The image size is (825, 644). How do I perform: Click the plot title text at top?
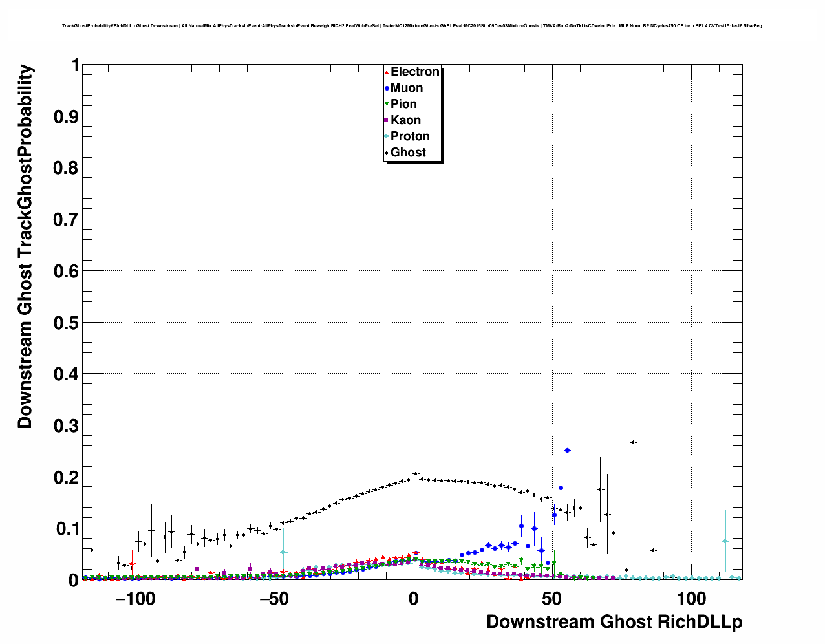click(x=412, y=26)
